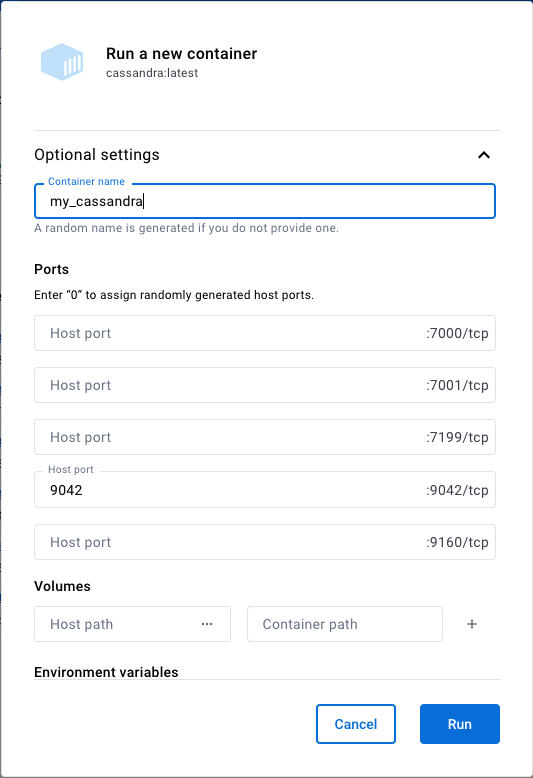Edit the 9042 host port field
Viewport: 533px width, 778px height.
point(265,490)
